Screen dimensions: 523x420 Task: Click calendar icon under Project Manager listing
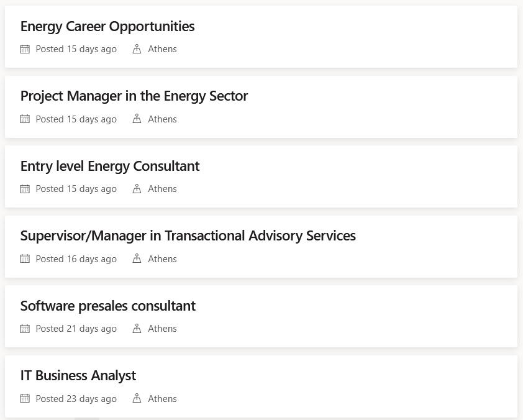point(25,119)
